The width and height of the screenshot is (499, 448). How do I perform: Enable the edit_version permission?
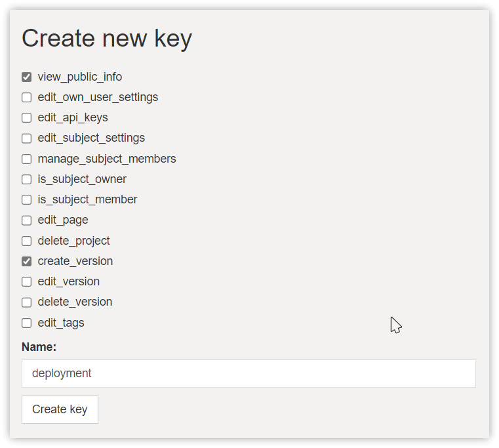click(27, 282)
